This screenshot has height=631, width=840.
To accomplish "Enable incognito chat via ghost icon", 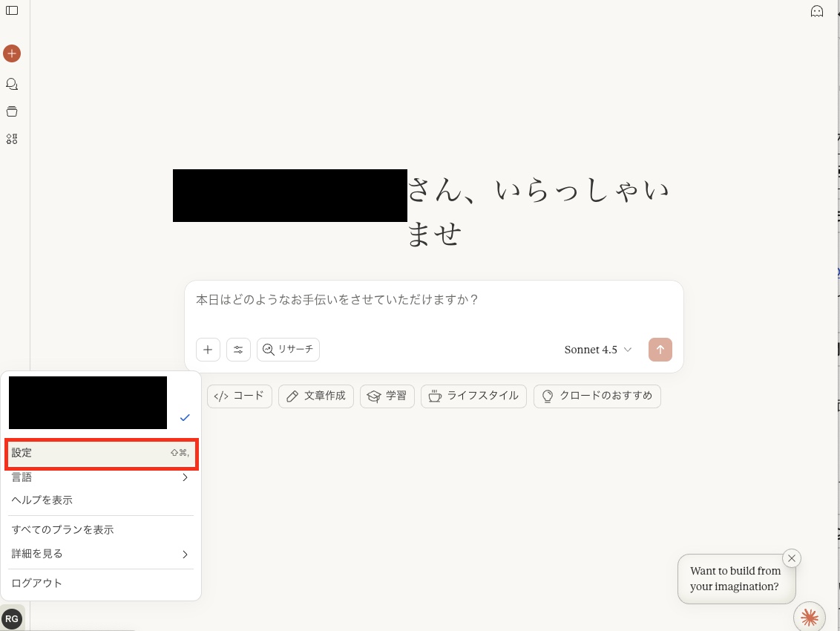I will [817, 11].
